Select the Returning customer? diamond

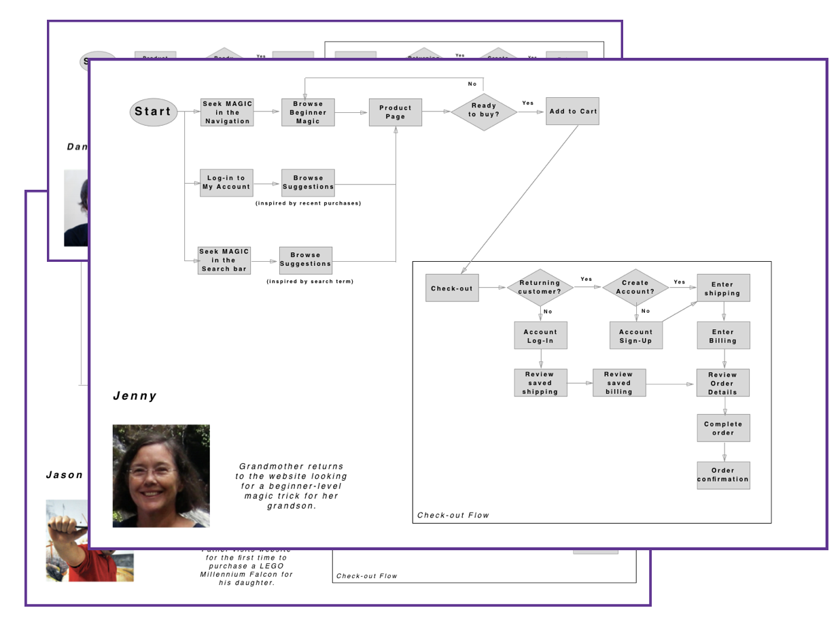[540, 288]
